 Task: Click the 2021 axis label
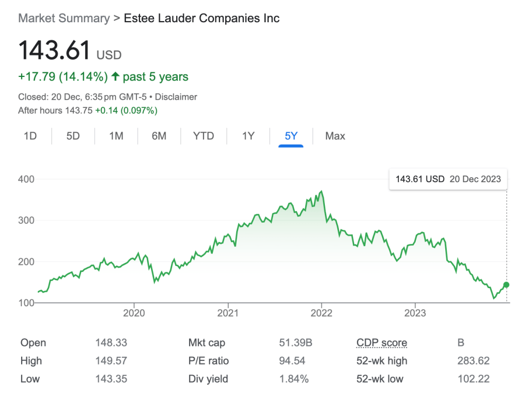click(x=228, y=312)
